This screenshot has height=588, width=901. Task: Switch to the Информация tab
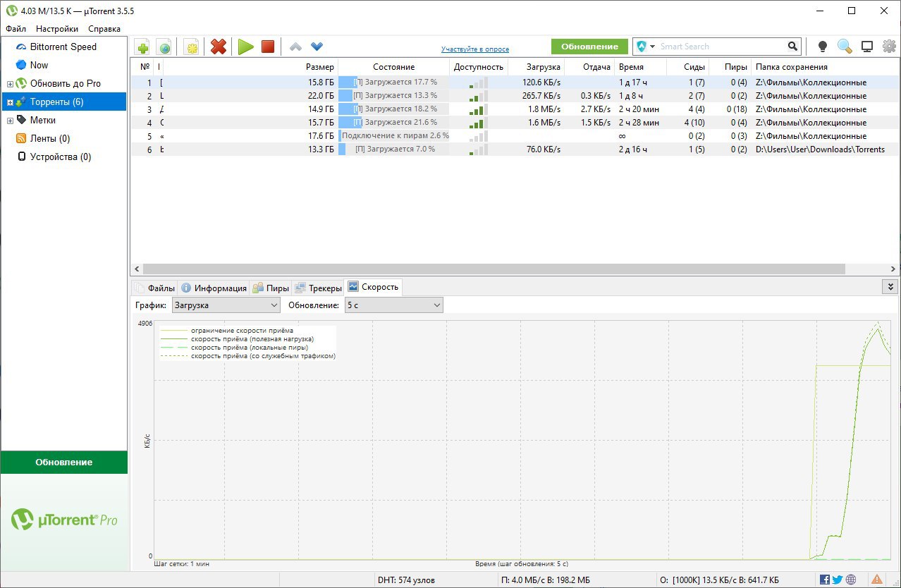click(x=214, y=288)
